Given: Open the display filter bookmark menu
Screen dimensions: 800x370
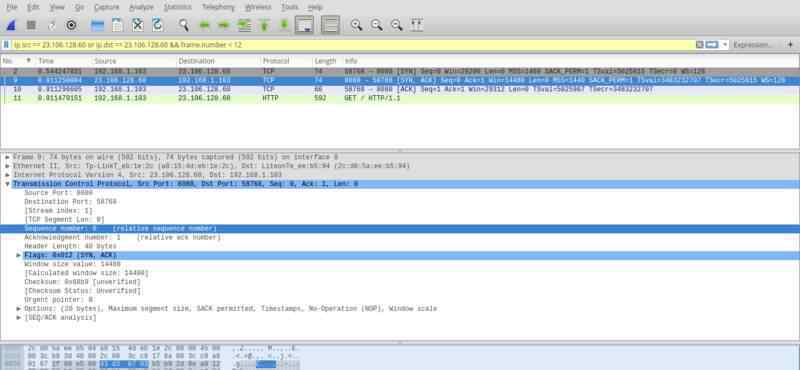Looking at the screenshot, I should click(x=7, y=45).
